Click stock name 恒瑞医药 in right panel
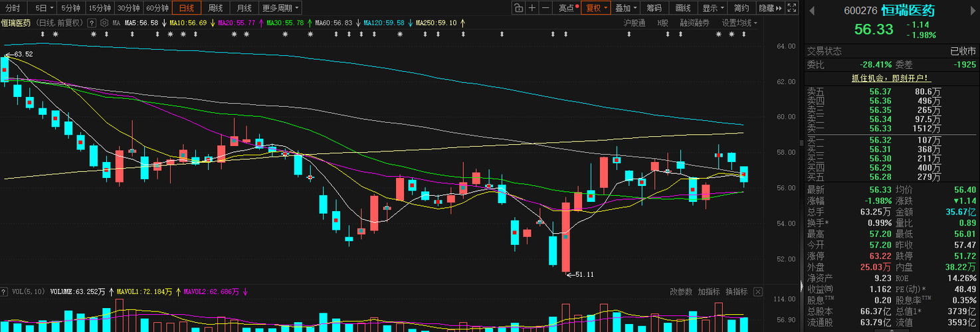Screen dimensions: 980x332 [908, 11]
